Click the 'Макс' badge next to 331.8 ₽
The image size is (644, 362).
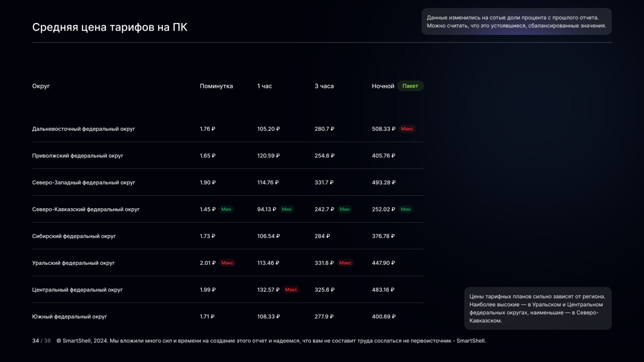(x=346, y=263)
